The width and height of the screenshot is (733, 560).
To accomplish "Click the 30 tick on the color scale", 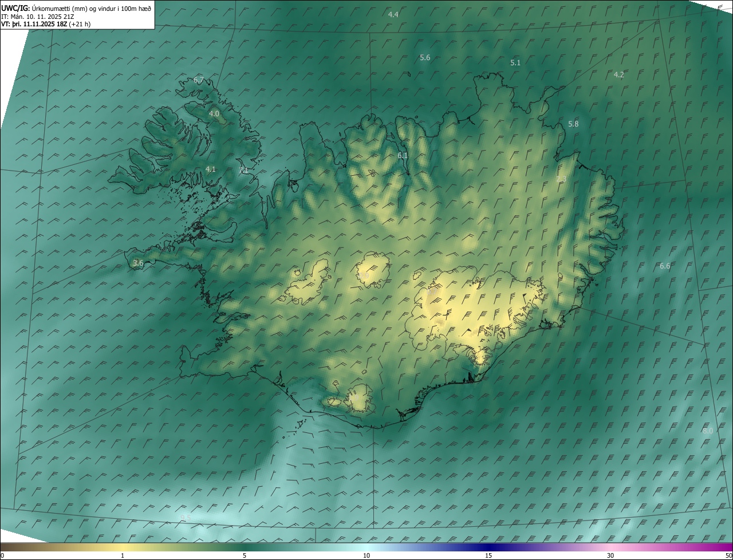I will pyautogui.click(x=610, y=556).
